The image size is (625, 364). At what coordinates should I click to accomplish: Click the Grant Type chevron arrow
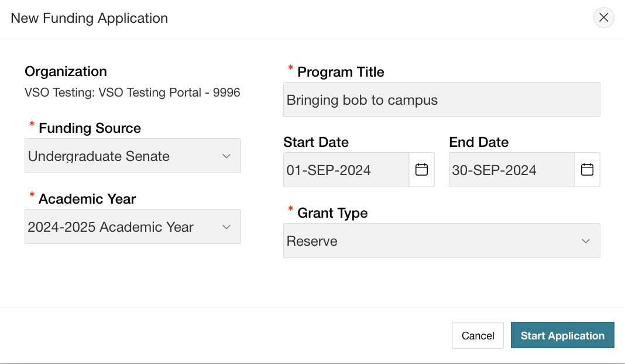point(586,241)
